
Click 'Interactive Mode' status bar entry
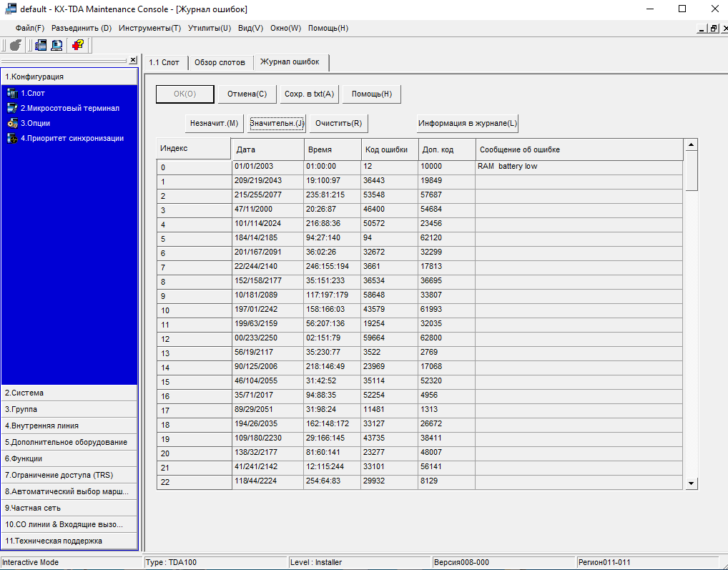(71, 563)
